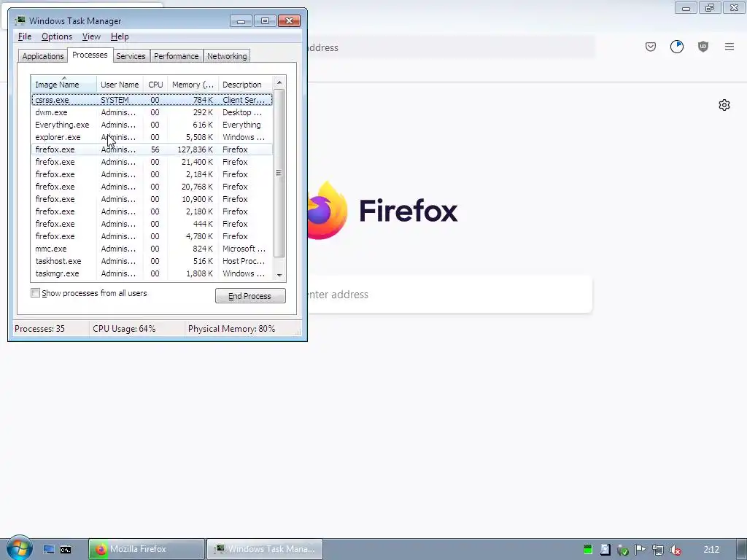
Task: Open the uBlock shield icon in Firefox
Action: [x=703, y=47]
